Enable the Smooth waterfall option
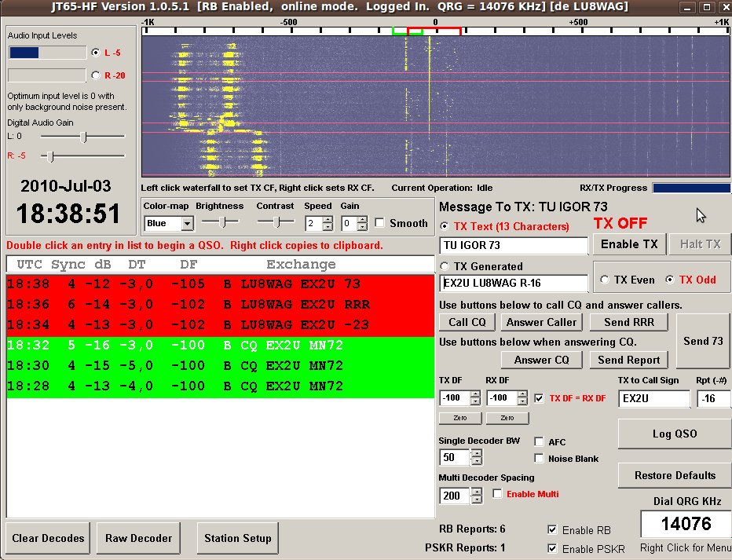The height and width of the screenshot is (560, 732). 379,224
